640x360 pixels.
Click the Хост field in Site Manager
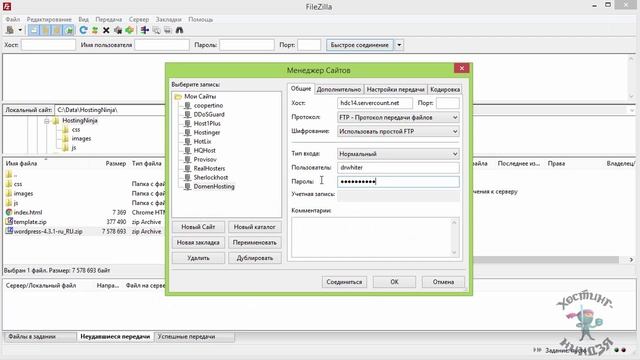coord(375,103)
